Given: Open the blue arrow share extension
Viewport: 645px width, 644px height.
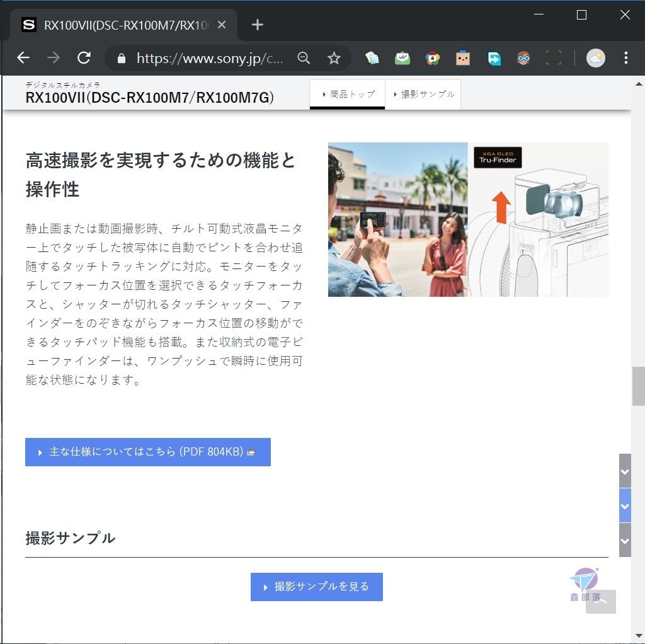Looking at the screenshot, I should pos(494,58).
